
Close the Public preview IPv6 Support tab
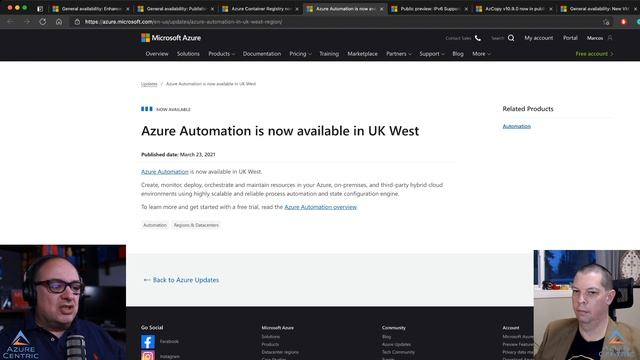(466, 9)
